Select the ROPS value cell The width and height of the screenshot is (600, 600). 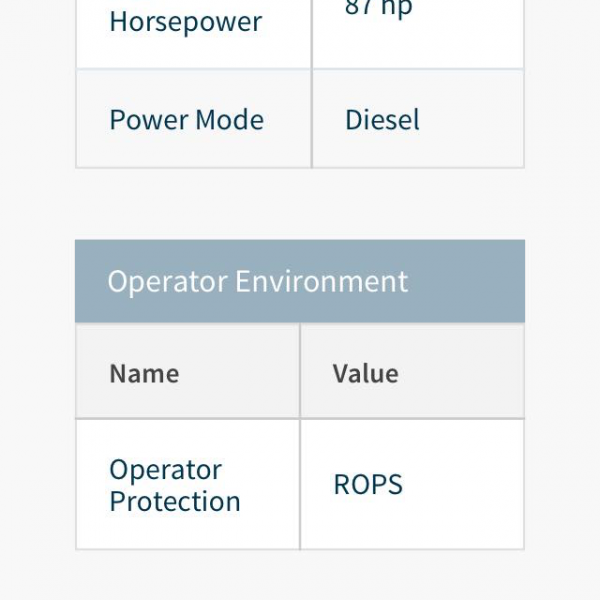412,484
